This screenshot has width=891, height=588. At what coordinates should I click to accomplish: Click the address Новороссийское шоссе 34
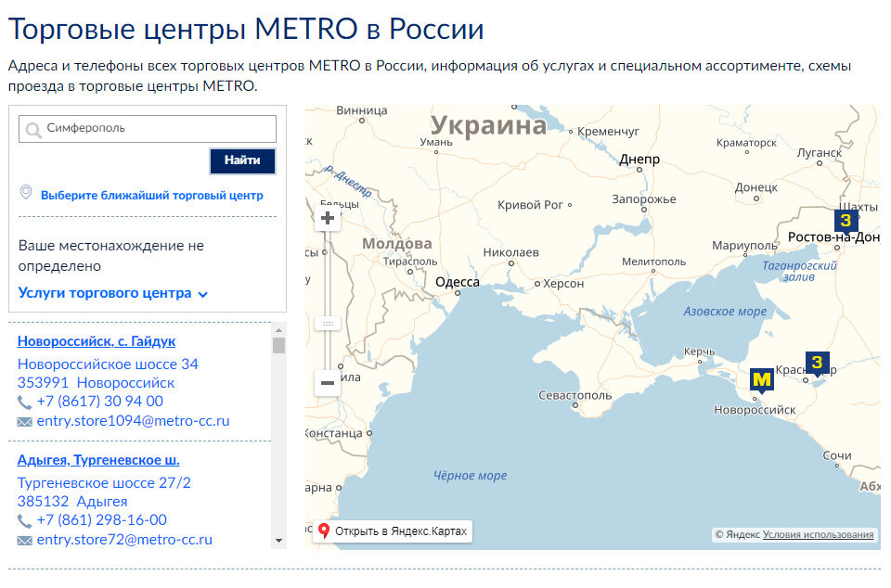click(108, 364)
